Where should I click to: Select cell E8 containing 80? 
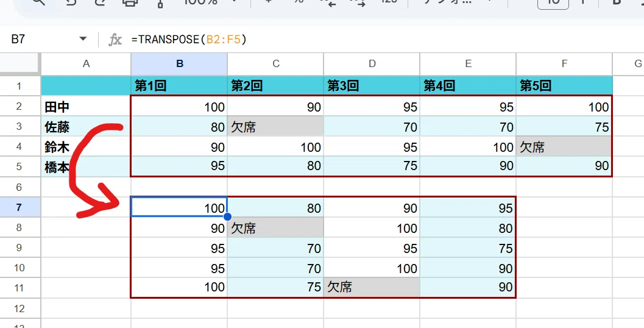(468, 227)
